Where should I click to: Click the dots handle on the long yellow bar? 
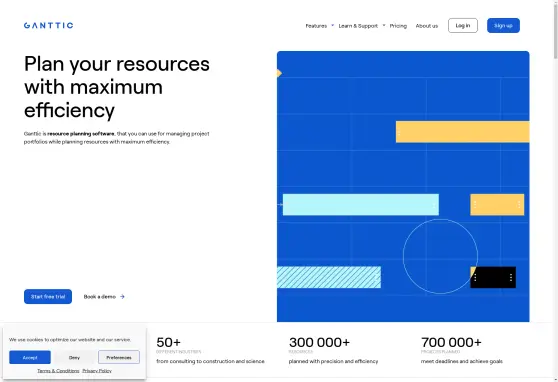(399, 132)
